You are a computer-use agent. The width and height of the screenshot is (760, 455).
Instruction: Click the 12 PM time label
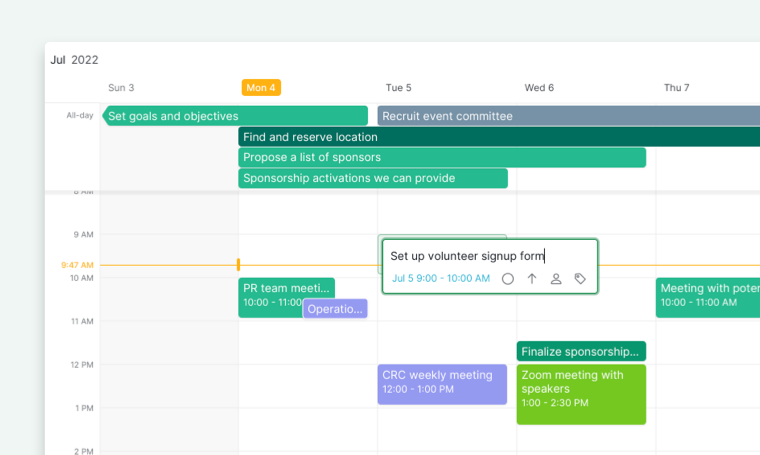[82, 364]
